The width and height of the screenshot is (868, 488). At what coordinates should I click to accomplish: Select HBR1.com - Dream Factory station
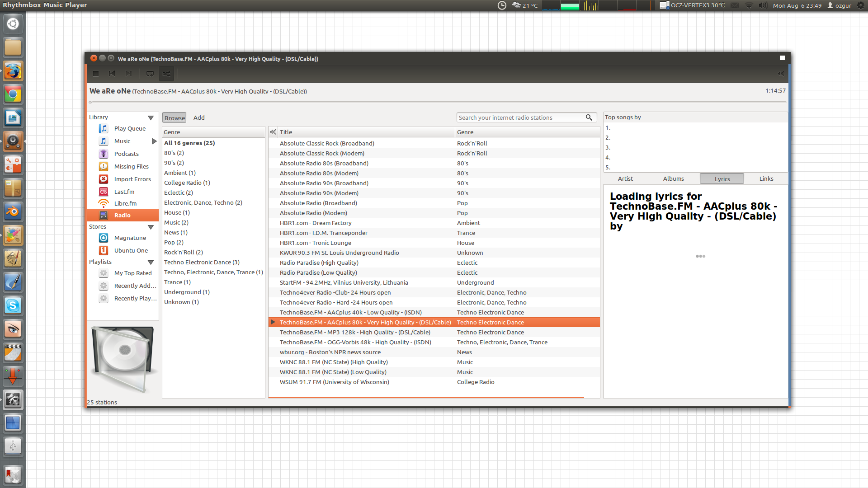click(x=434, y=223)
